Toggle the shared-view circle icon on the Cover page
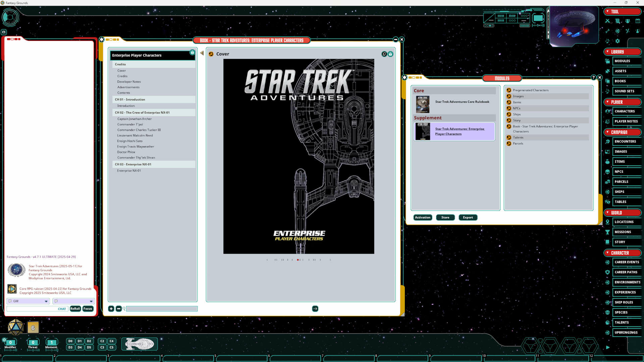The height and width of the screenshot is (362, 644). click(384, 54)
